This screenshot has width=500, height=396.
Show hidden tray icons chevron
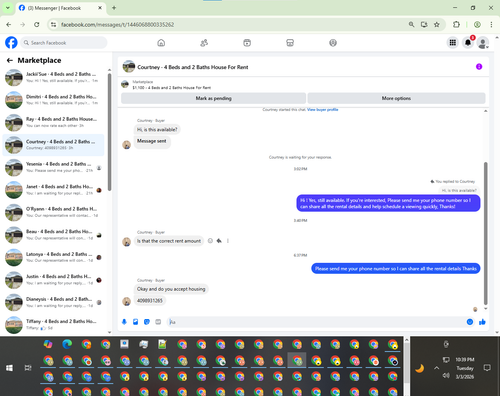pyautogui.click(x=436, y=368)
